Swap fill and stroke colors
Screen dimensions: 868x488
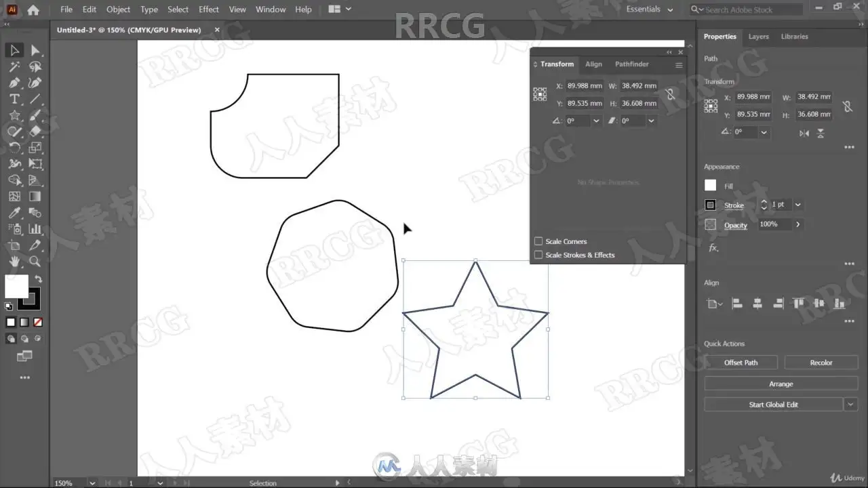[38, 279]
